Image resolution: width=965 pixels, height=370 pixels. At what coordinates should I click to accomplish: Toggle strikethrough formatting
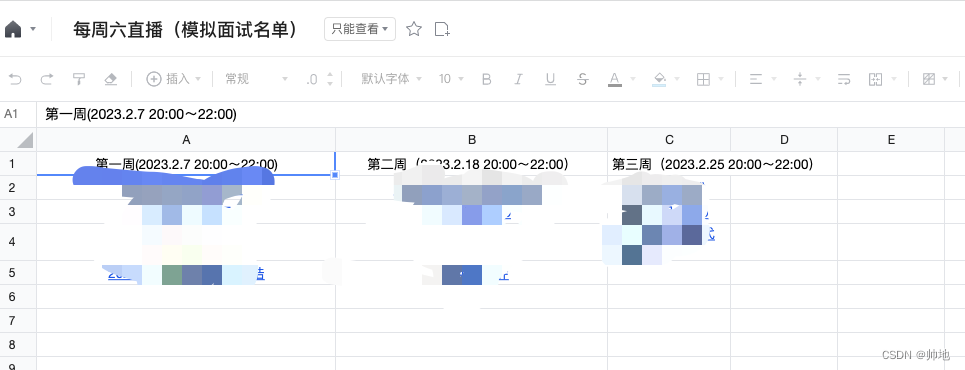coord(582,79)
